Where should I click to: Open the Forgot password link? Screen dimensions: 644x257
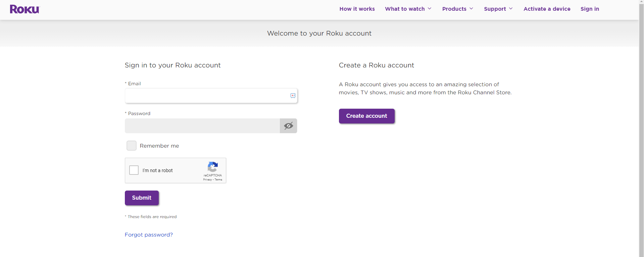tap(149, 235)
